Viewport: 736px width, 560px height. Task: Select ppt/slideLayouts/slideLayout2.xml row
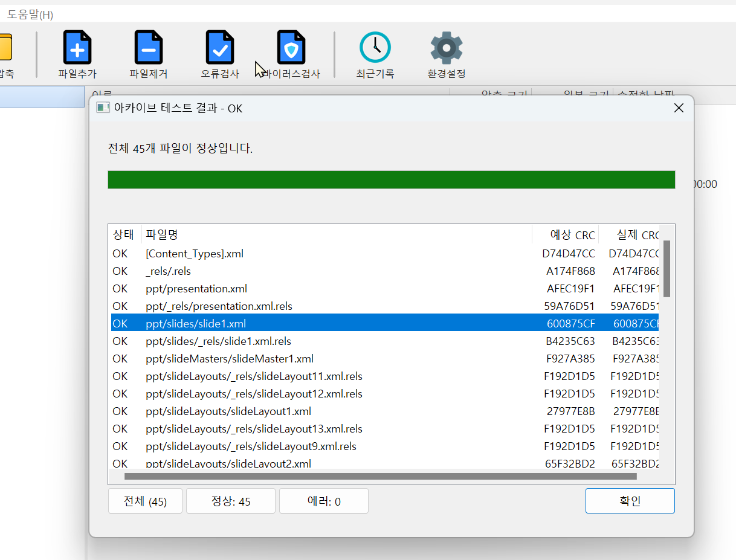[x=385, y=463]
